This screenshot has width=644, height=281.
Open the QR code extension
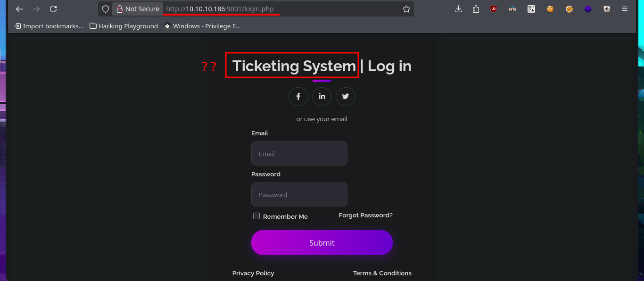[531, 9]
